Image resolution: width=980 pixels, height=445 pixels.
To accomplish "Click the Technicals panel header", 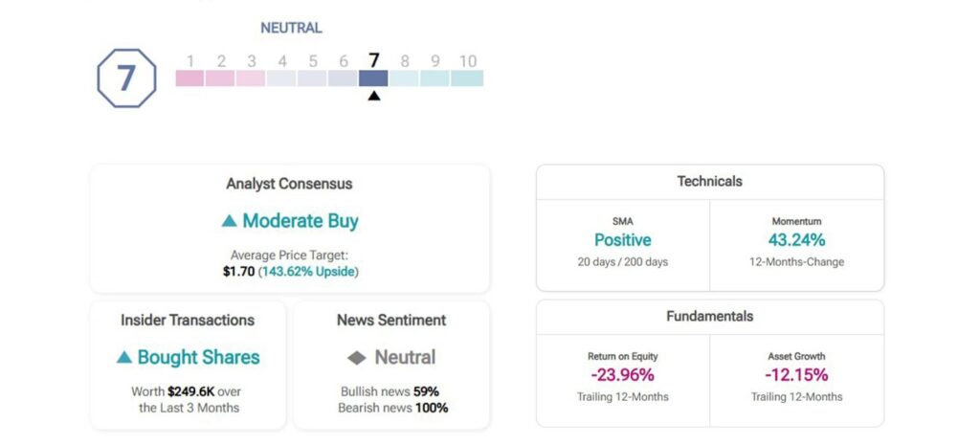I will [x=710, y=182].
